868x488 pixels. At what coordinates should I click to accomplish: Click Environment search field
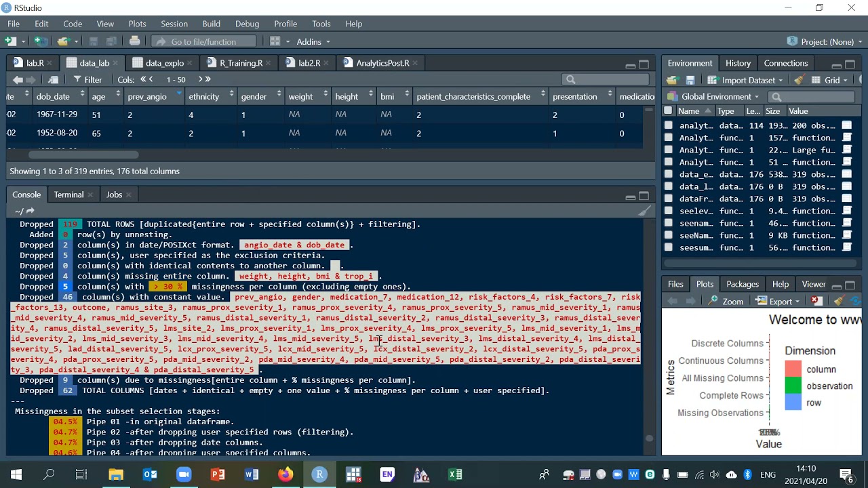(812, 96)
